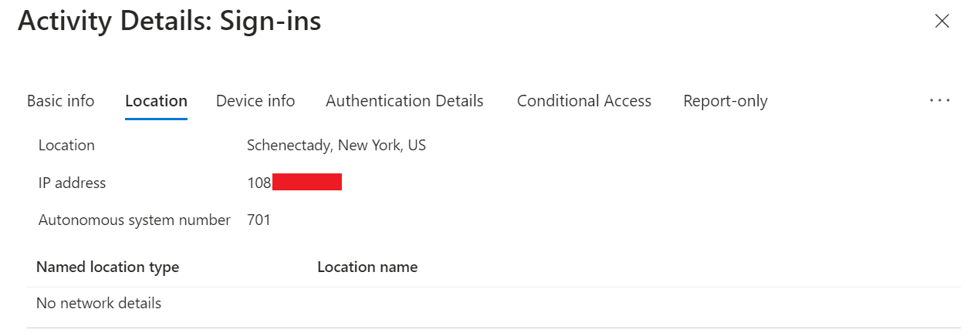
Task: Select the Location tab
Action: coord(156,101)
